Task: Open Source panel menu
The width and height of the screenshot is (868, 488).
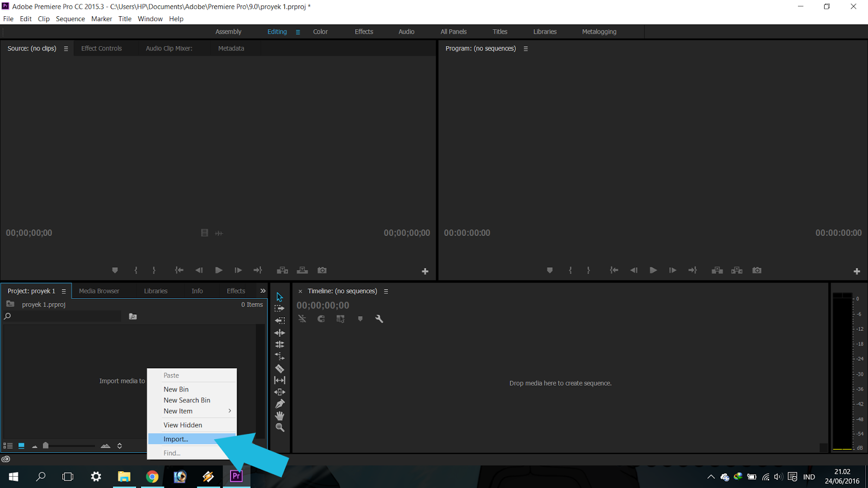Action: [x=66, y=49]
